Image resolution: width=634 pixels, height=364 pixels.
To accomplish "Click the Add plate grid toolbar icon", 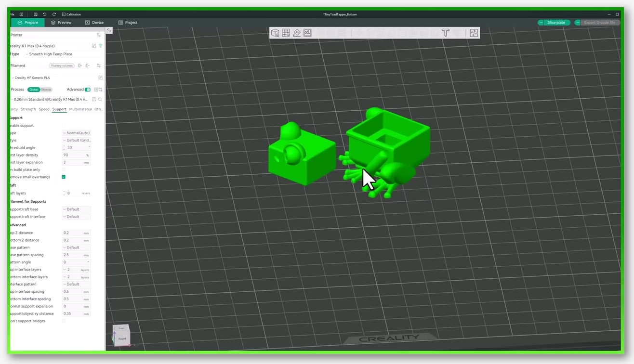I will 286,33.
